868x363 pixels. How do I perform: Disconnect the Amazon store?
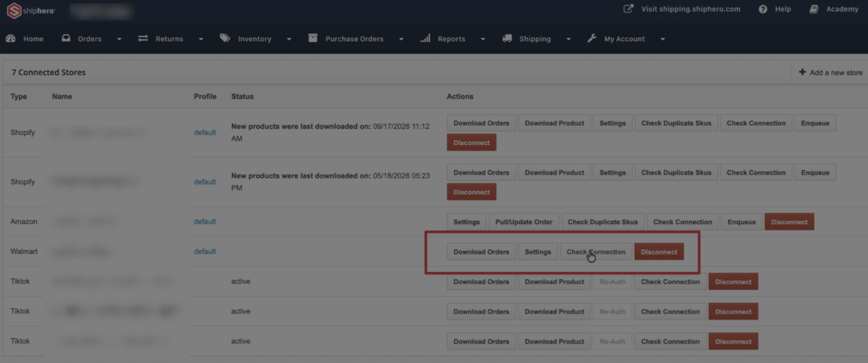789,222
